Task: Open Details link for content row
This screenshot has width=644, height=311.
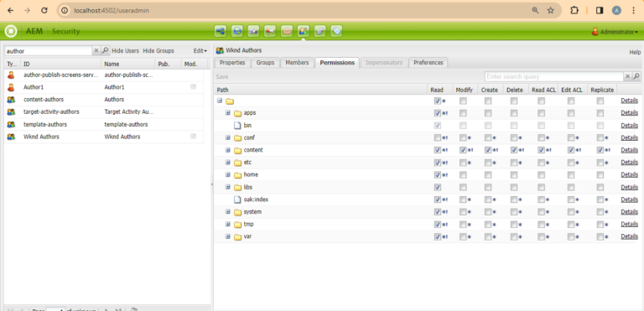Action: click(x=629, y=150)
